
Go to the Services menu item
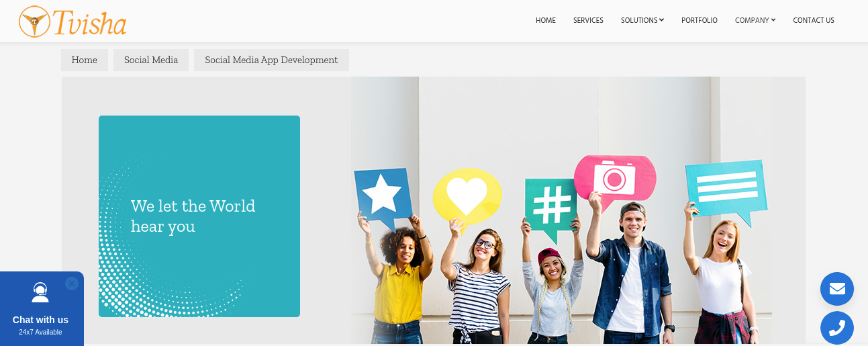click(x=588, y=20)
